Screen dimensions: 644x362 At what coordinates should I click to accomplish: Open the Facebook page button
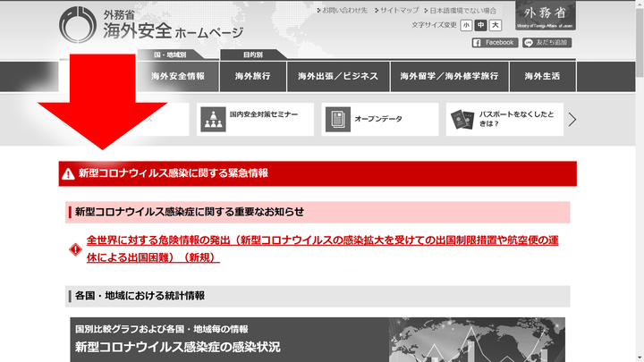click(x=495, y=43)
